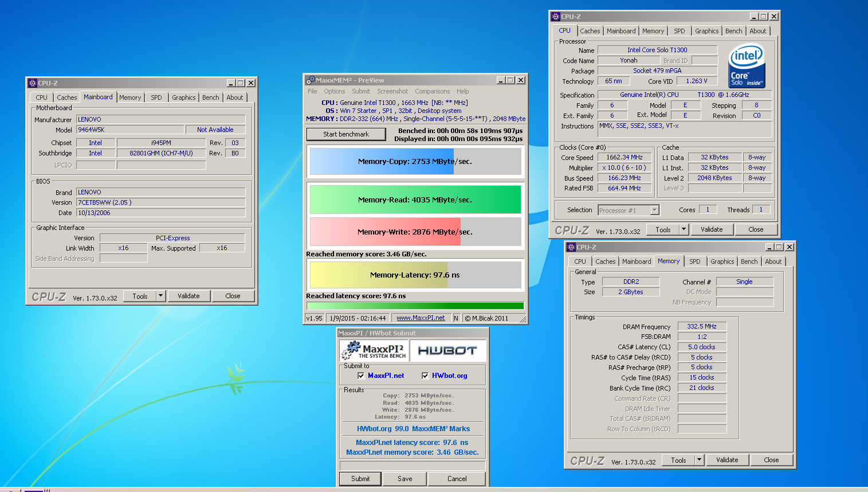Open SPD tab in Memory CPU-Z window
Image resolution: width=868 pixels, height=492 pixels.
click(695, 261)
